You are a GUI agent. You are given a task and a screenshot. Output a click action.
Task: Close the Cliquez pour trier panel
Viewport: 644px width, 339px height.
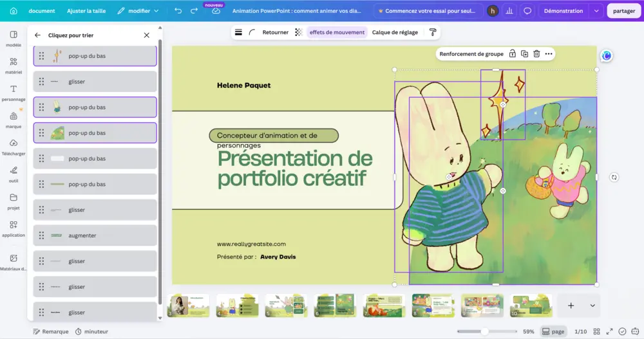(147, 35)
